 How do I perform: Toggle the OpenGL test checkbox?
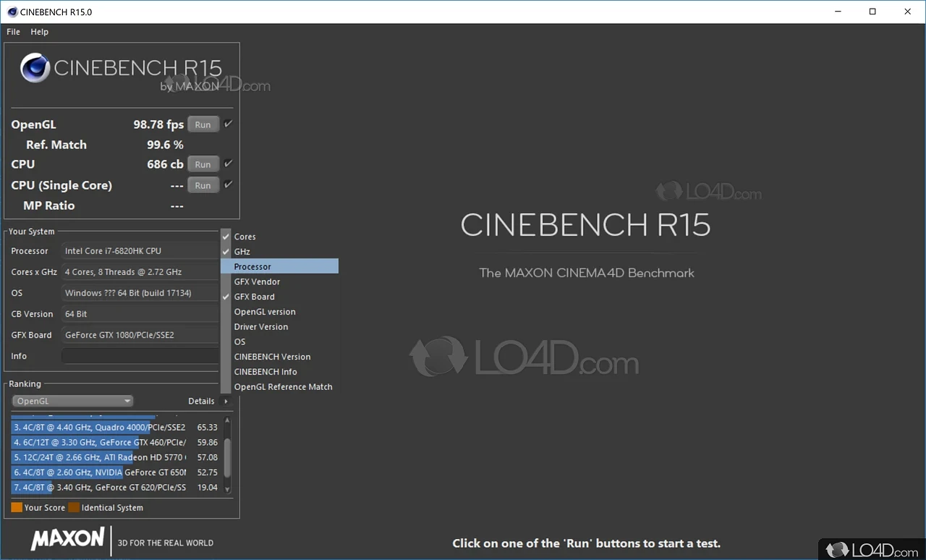pyautogui.click(x=229, y=124)
